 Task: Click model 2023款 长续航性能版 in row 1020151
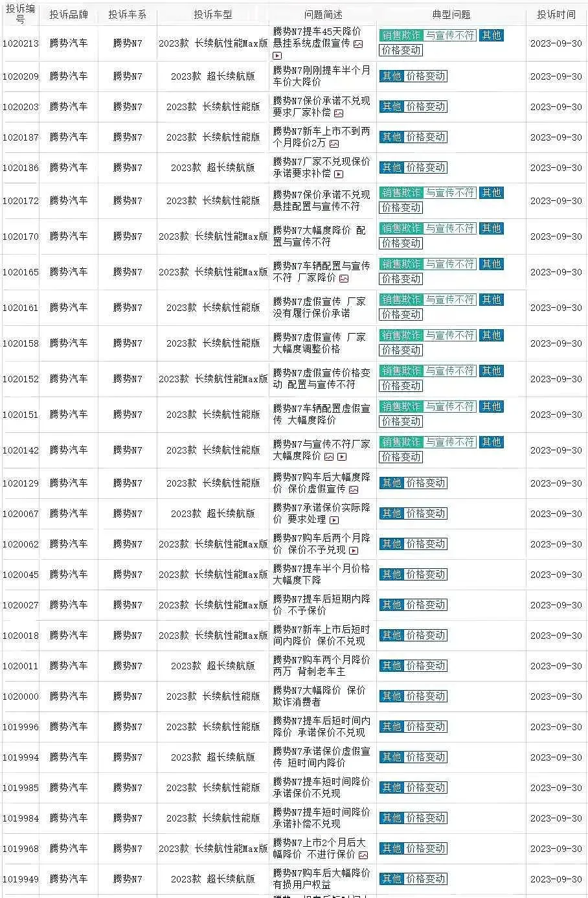[213, 415]
